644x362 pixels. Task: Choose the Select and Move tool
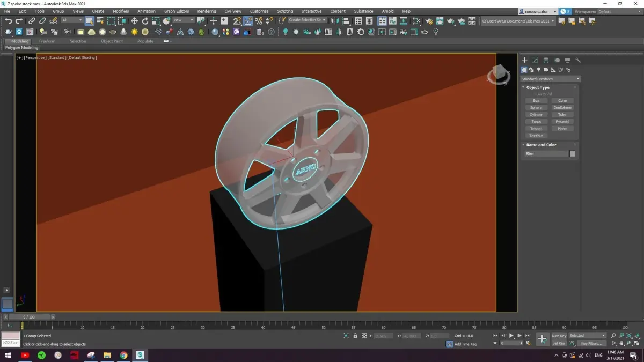(x=134, y=20)
